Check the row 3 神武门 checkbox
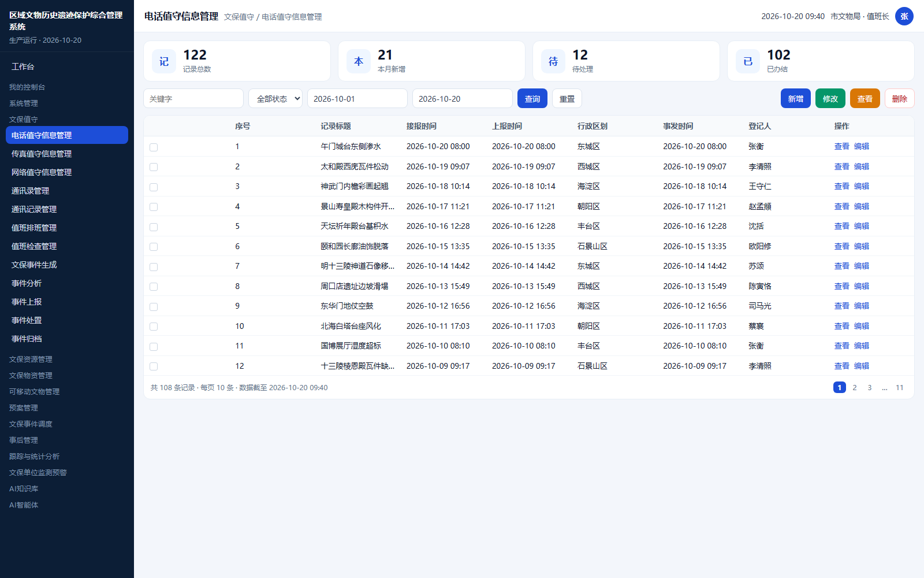Image resolution: width=924 pixels, height=578 pixels. point(154,187)
